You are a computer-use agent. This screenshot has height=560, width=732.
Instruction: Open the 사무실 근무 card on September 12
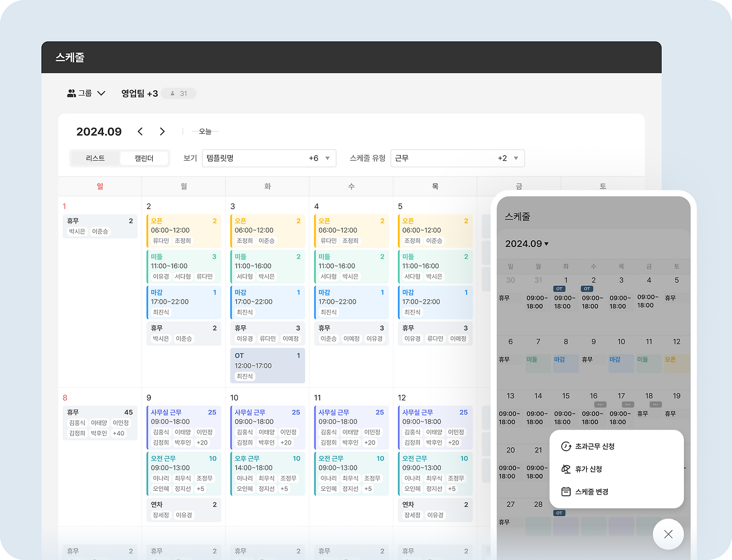coord(435,428)
